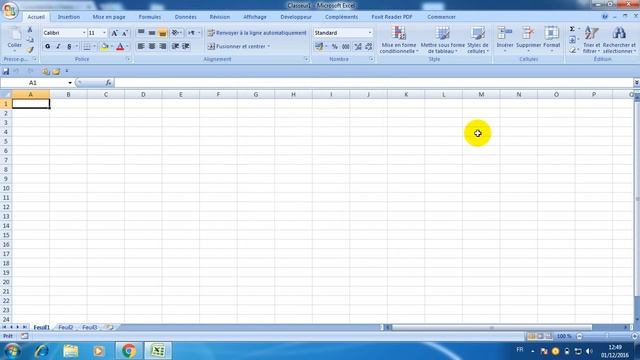The image size is (640, 360).
Task: Toggle bold (G) formatting
Action: [48, 47]
